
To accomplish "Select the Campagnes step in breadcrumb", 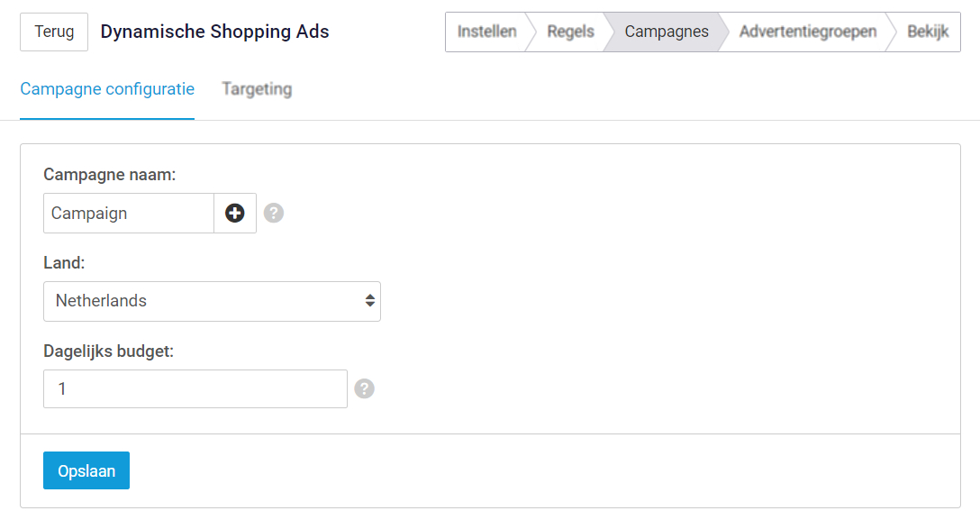I will point(667,32).
